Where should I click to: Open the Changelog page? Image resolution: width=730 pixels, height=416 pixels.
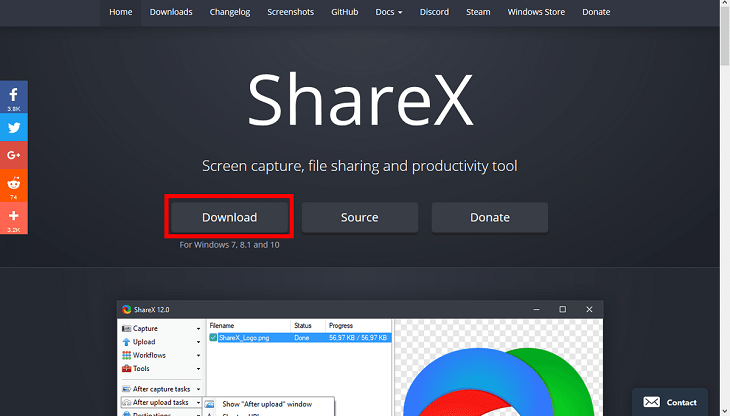(230, 12)
